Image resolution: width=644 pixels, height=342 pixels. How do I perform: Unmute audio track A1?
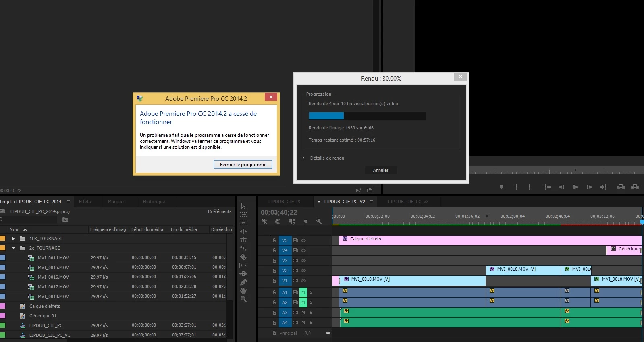(x=303, y=292)
